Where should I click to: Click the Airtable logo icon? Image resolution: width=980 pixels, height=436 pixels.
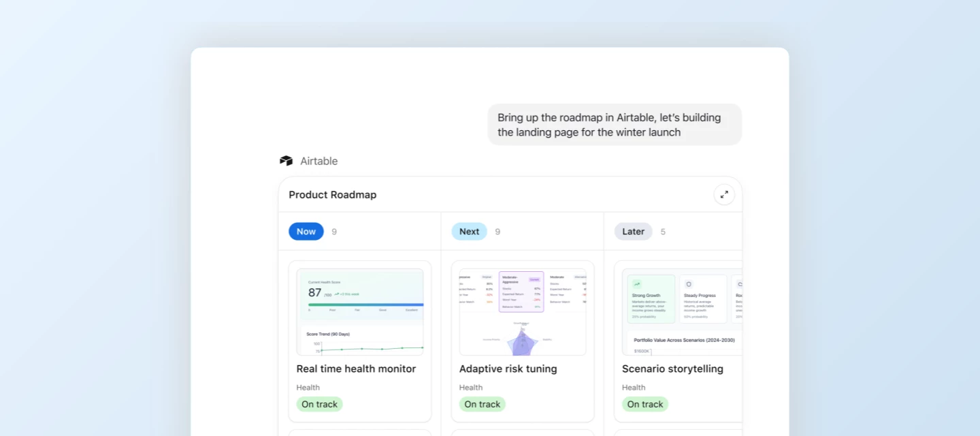286,161
